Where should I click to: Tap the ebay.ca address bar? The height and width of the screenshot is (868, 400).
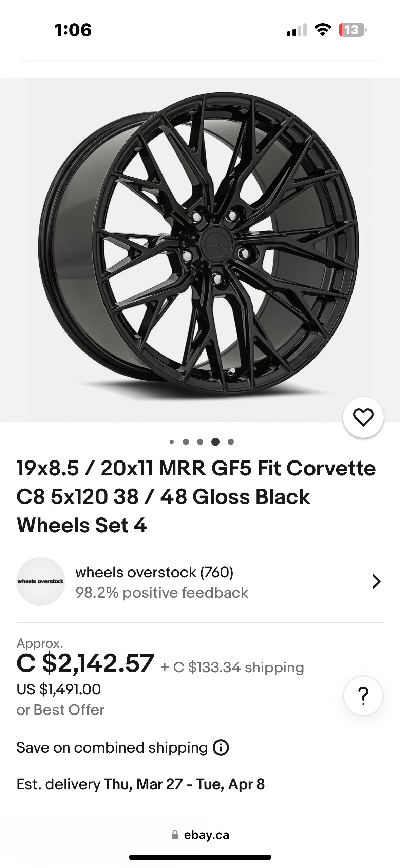tap(206, 835)
